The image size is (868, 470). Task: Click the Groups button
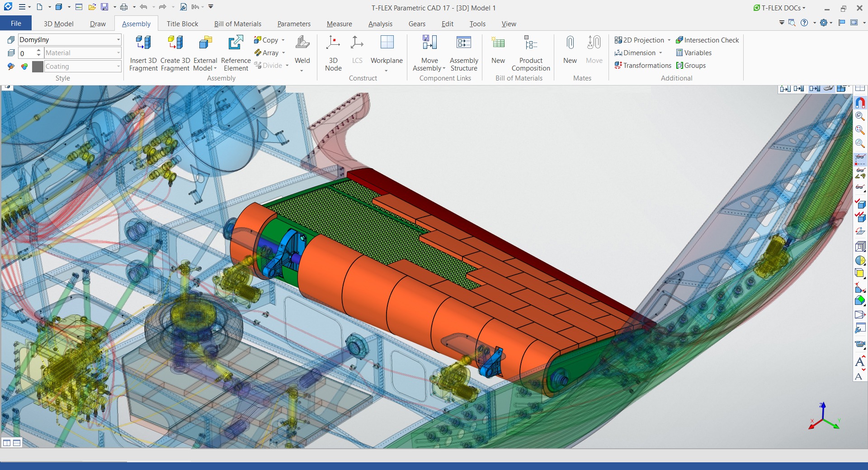click(691, 66)
